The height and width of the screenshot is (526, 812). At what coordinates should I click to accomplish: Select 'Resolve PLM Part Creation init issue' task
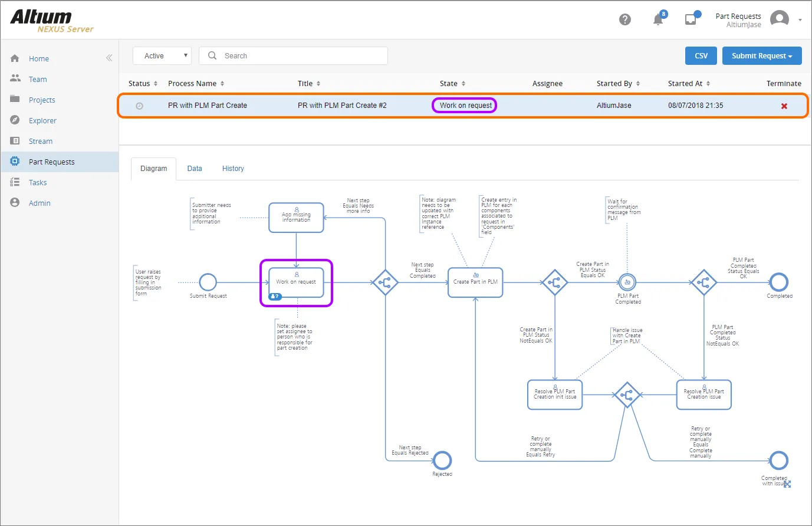click(555, 394)
